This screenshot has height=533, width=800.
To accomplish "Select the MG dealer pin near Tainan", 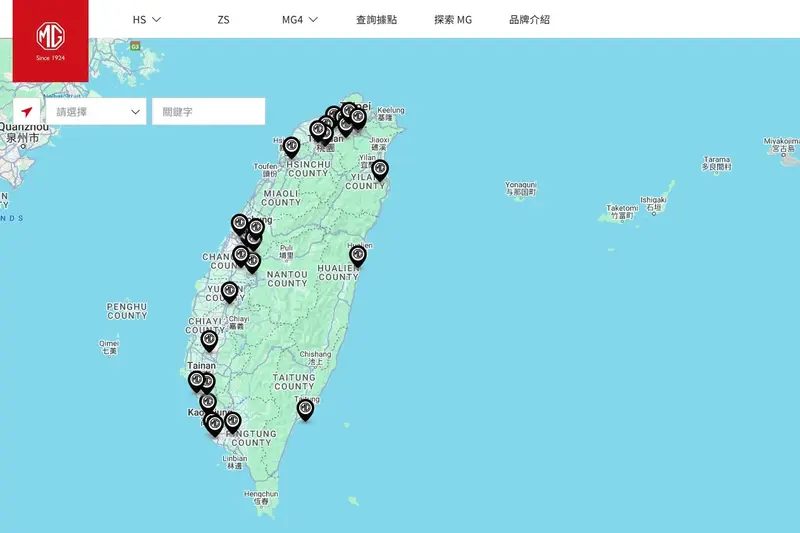I will pyautogui.click(x=197, y=380).
